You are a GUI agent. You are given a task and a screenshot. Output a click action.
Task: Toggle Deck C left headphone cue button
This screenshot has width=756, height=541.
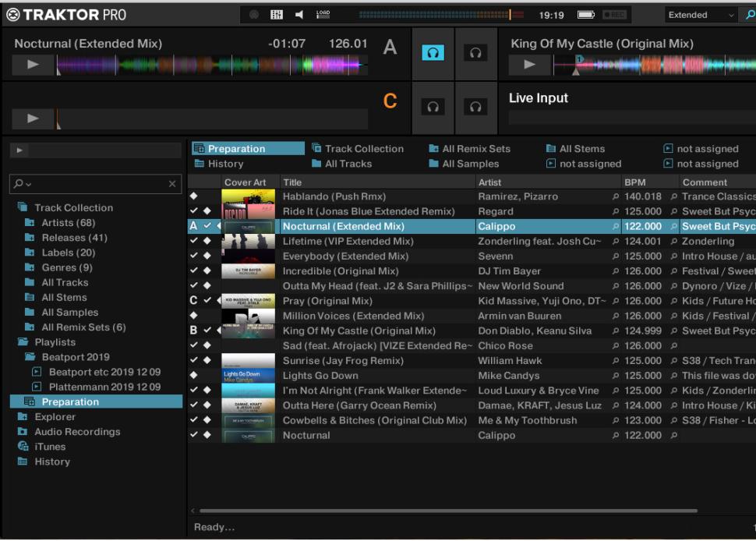[x=433, y=107]
